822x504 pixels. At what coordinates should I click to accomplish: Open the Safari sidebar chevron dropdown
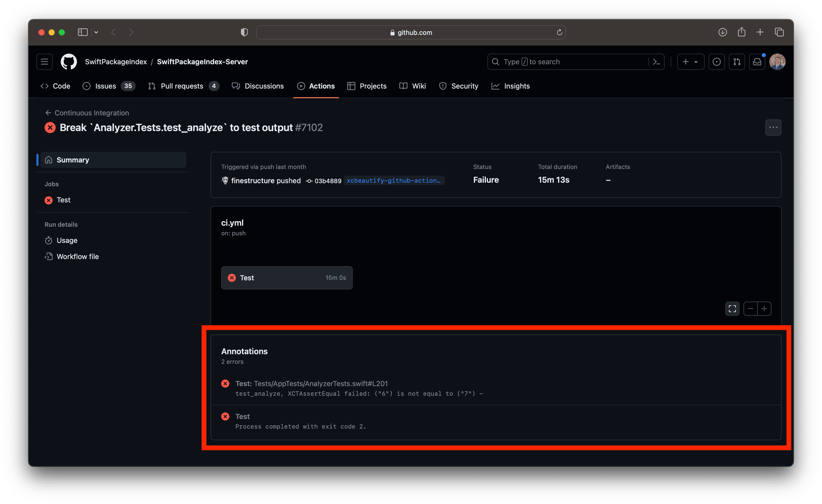coord(96,32)
